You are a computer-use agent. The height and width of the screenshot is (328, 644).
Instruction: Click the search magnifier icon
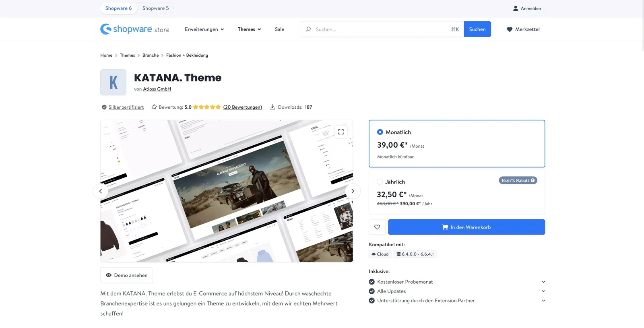pos(308,29)
